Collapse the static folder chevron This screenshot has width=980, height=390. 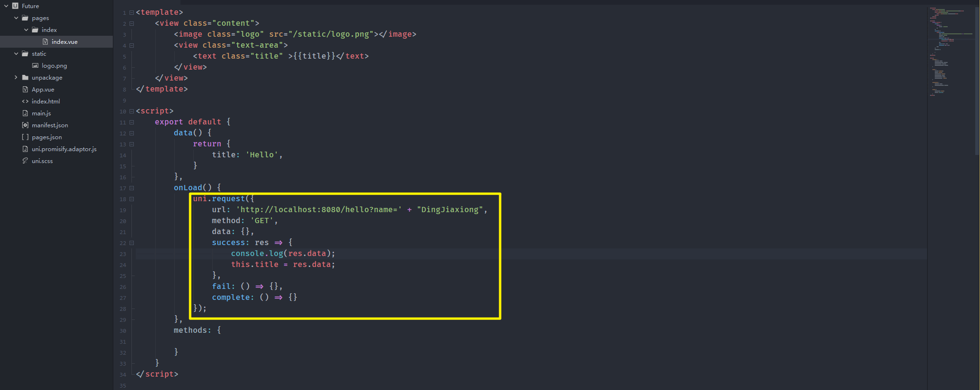[16, 53]
